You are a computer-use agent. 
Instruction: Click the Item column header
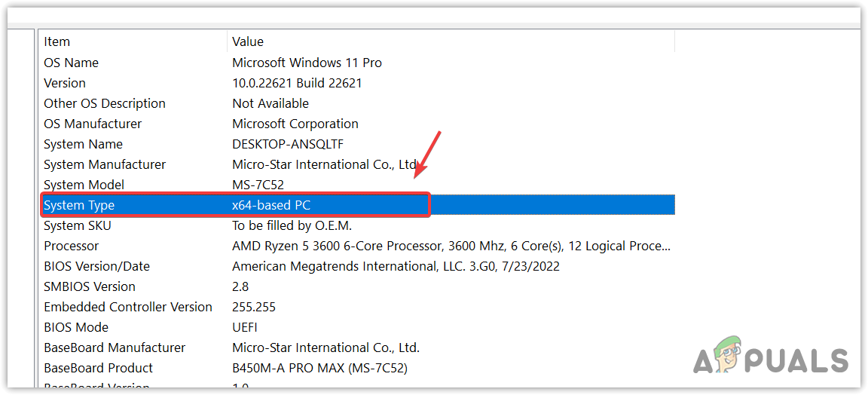(x=57, y=41)
